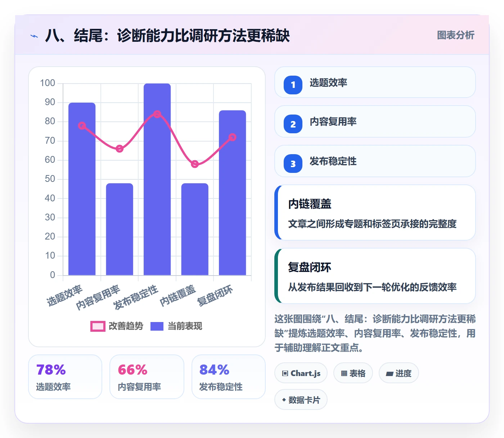Click the icon in the 进度 tag
504x438 pixels.
390,374
